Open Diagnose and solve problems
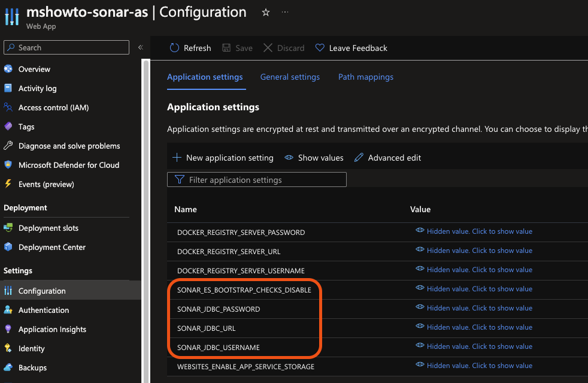Viewport: 588px width, 383px height. [x=69, y=146]
